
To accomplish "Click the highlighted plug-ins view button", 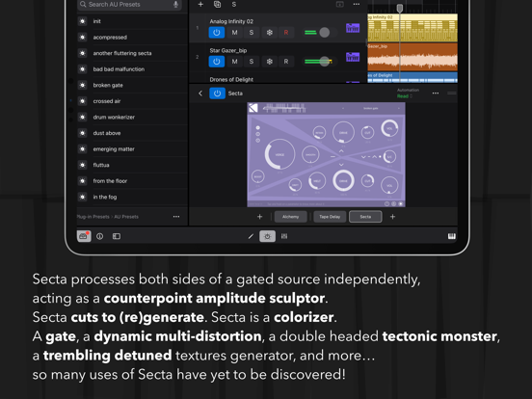I will tap(267, 236).
